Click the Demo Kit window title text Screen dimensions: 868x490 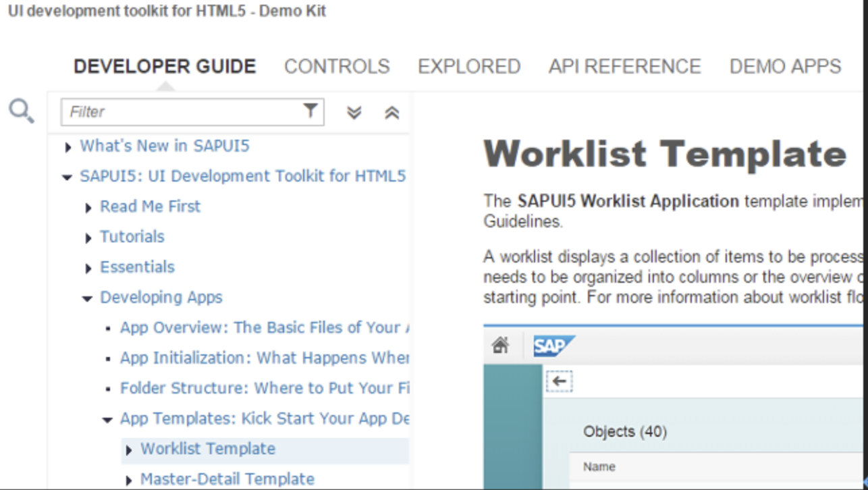click(x=167, y=11)
